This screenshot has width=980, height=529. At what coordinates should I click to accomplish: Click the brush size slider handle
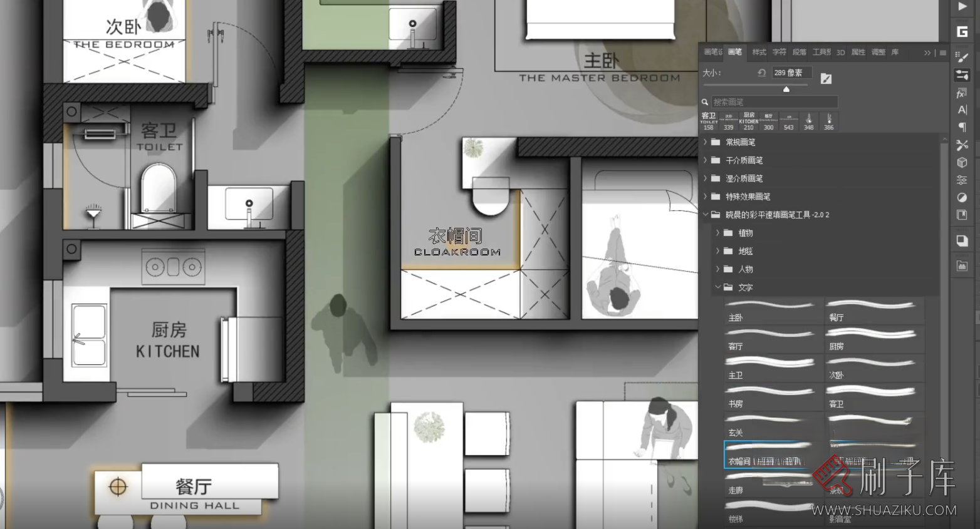coord(786,89)
